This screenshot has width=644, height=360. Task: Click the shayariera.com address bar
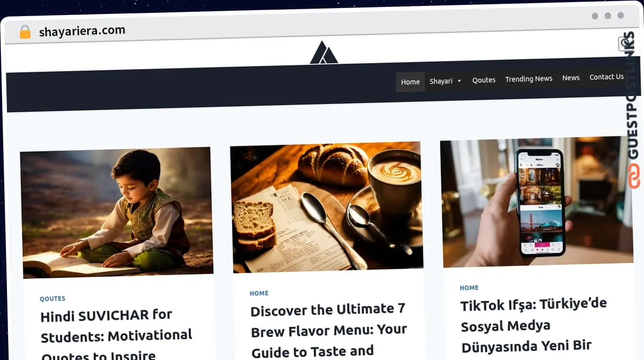pos(82,31)
